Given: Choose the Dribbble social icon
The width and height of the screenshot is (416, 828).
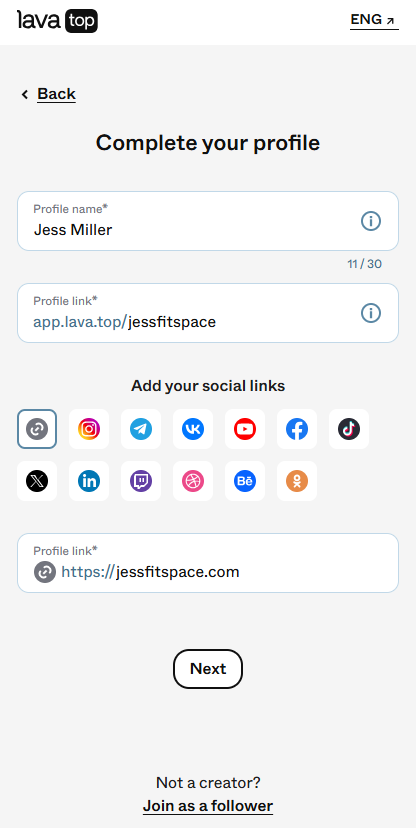Looking at the screenshot, I should coord(193,481).
